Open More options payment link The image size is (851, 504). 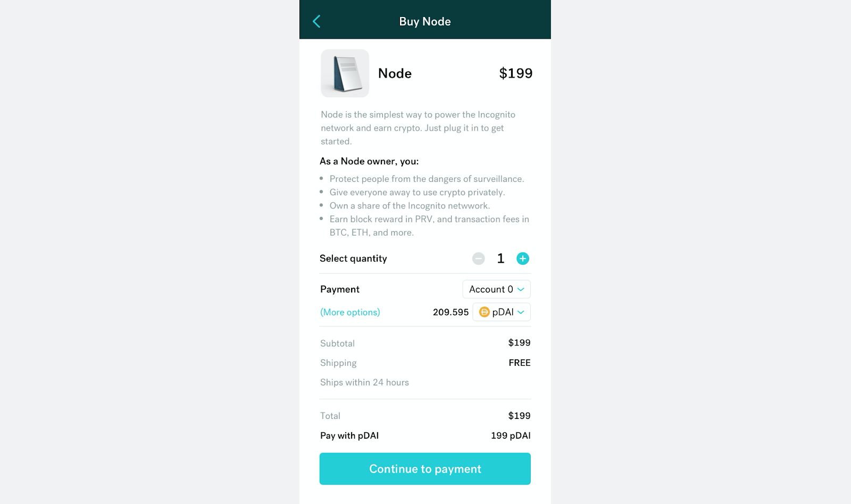click(350, 312)
